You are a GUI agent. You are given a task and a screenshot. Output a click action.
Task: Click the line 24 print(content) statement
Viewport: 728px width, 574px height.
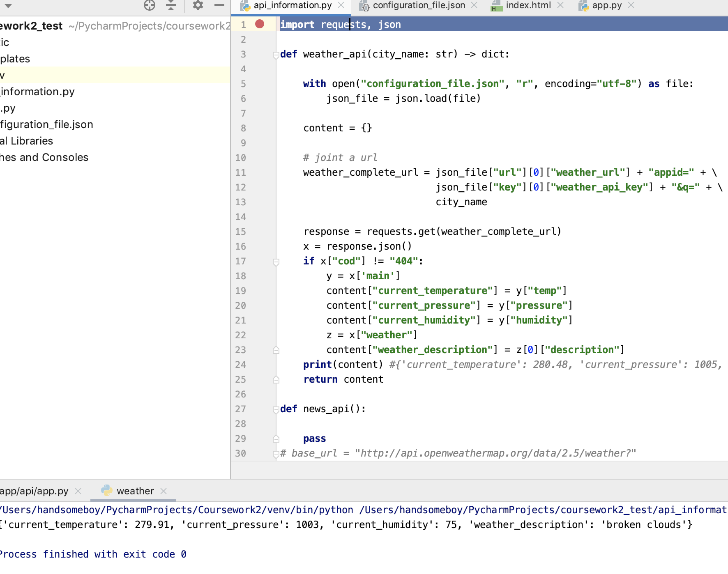pos(343,365)
